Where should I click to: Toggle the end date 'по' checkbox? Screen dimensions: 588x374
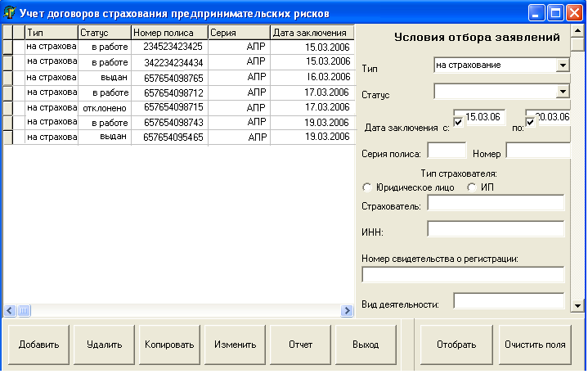530,123
